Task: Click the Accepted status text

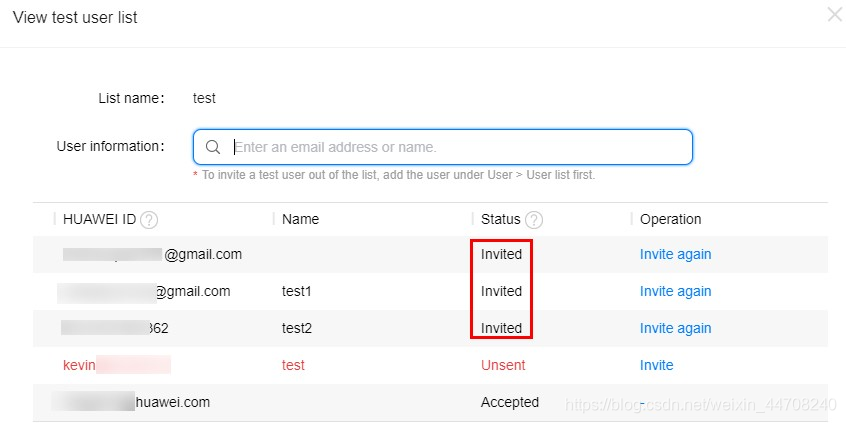Action: 510,402
